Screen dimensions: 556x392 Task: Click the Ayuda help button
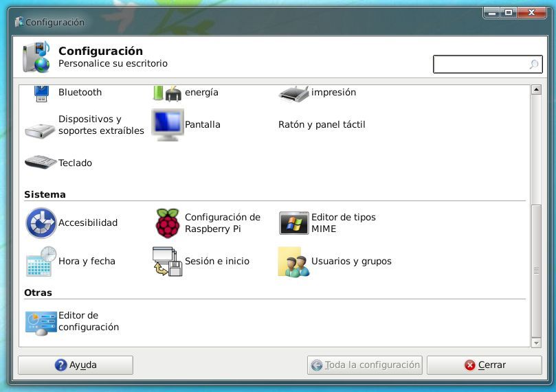point(76,365)
